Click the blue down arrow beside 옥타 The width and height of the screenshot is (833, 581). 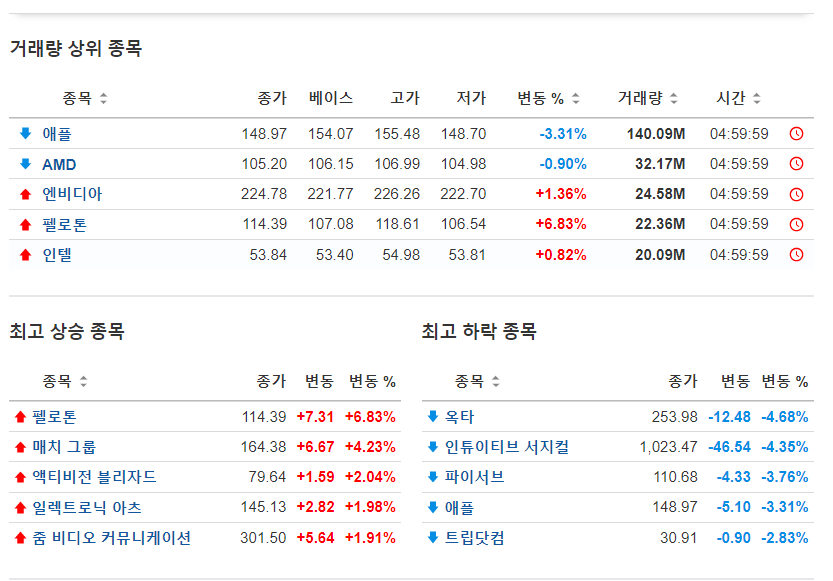(x=433, y=416)
